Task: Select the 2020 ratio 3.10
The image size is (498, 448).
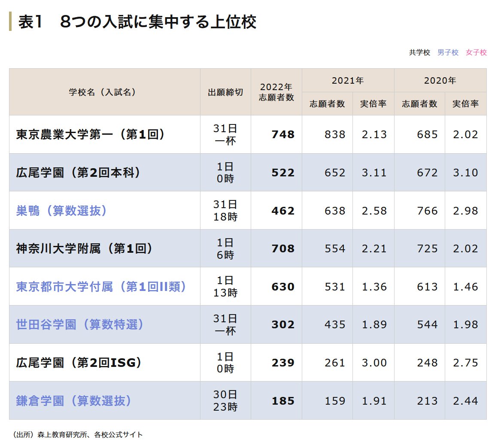Action: [466, 173]
